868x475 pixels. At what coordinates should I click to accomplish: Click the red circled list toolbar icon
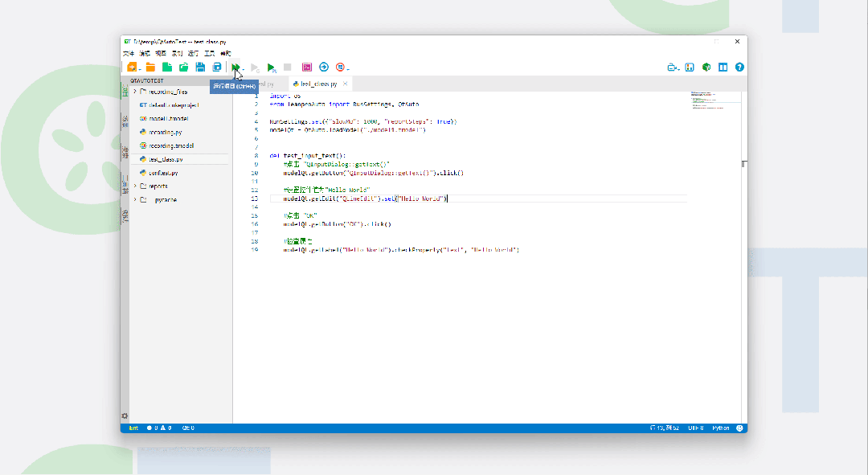pyautogui.click(x=340, y=67)
